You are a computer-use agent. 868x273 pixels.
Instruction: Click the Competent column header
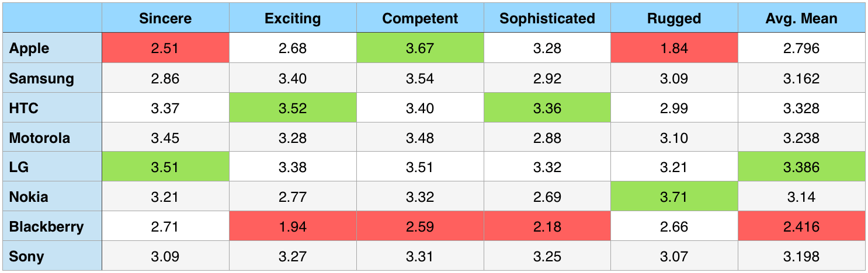coord(420,19)
